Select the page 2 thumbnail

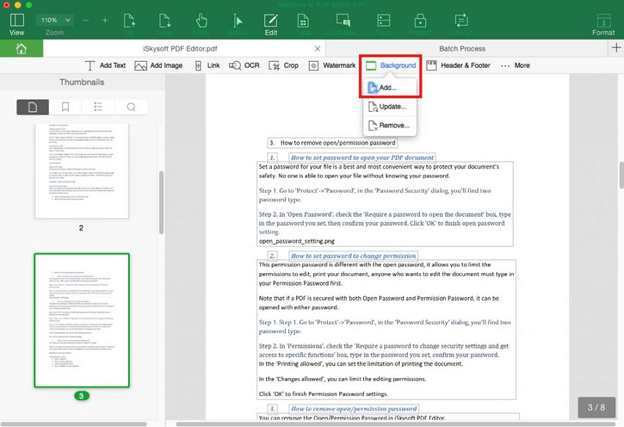point(82,171)
